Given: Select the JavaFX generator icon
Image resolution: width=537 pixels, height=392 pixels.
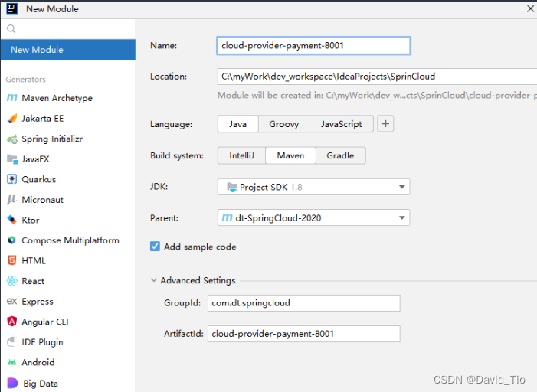Looking at the screenshot, I should [12, 159].
